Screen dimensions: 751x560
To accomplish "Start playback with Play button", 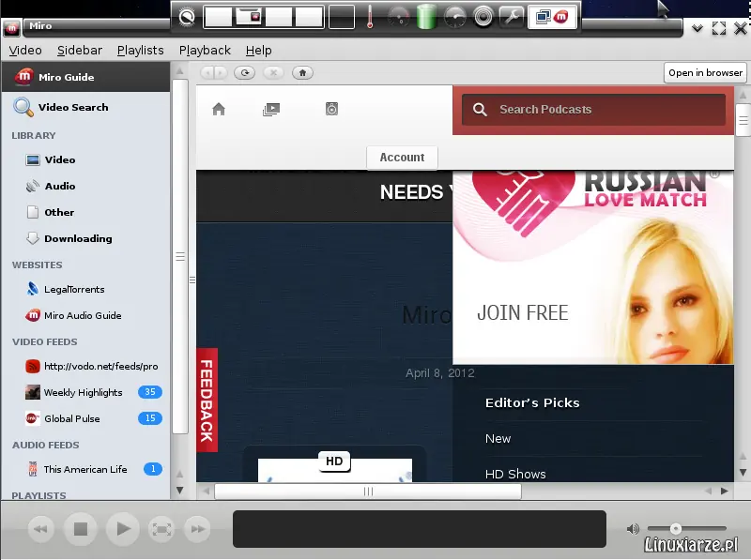I will click(123, 529).
